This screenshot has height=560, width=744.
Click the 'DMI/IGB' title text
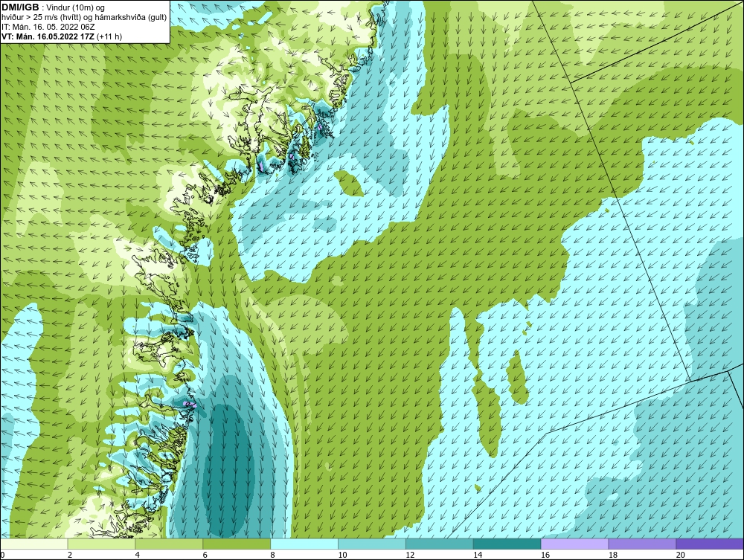coord(20,7)
